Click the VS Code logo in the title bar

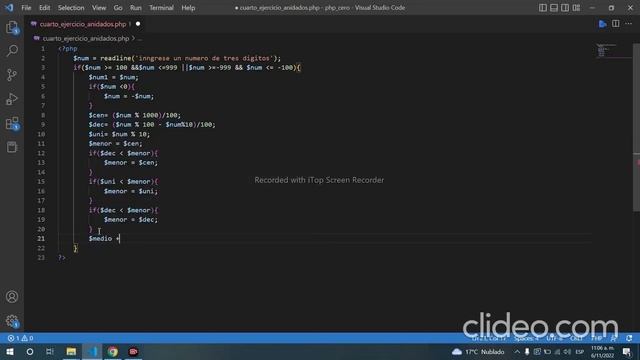[x=9, y=8]
